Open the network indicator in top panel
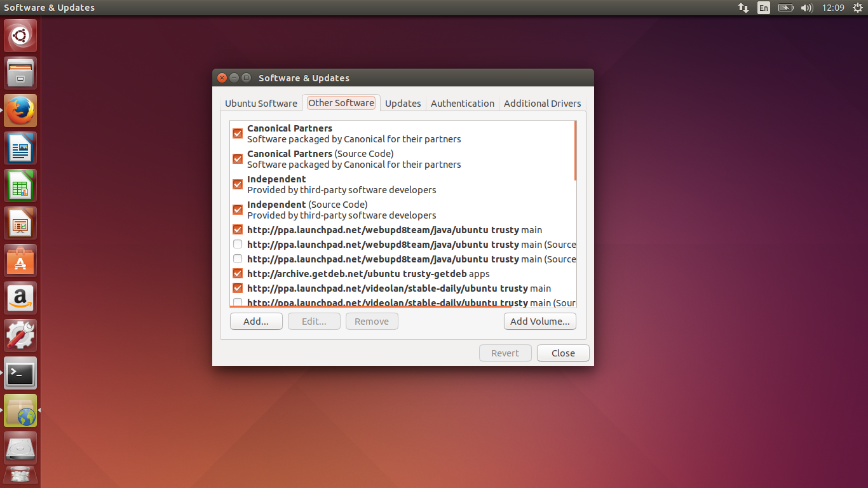868x488 pixels. tap(743, 8)
